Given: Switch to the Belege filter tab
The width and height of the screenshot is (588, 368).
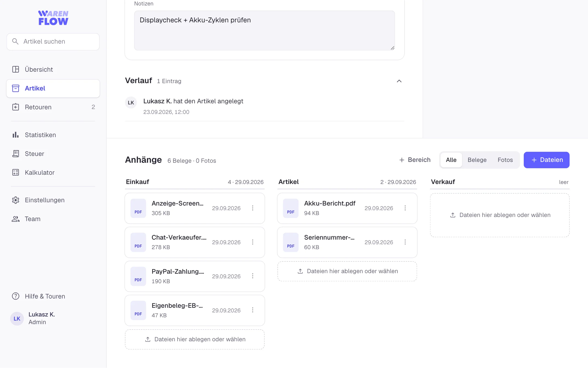Looking at the screenshot, I should coord(477,160).
